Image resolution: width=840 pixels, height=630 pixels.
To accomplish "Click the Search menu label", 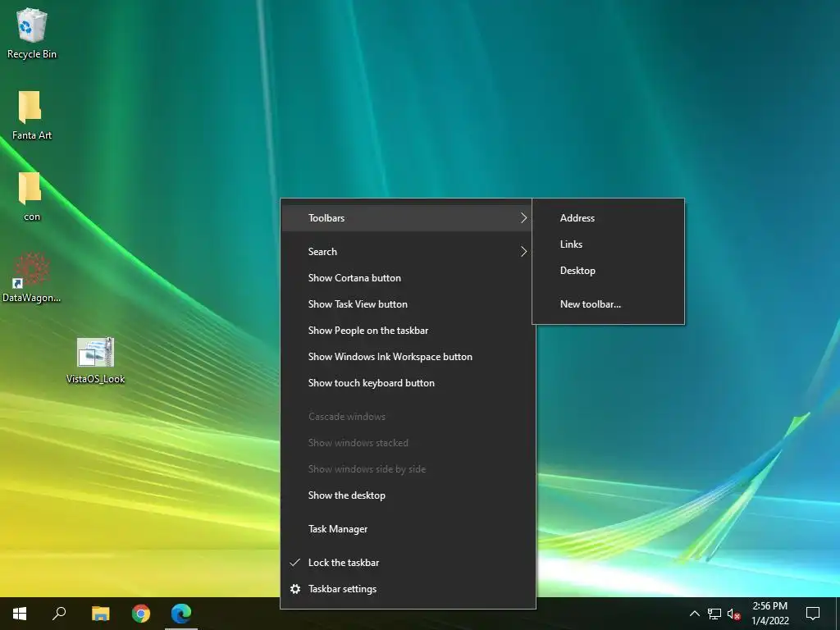I will tap(322, 252).
